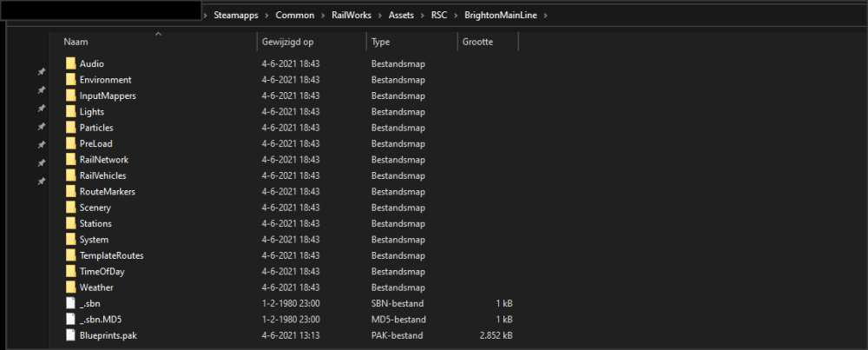868x350 pixels.
Task: Select the _.sbn.MD5 file icon
Action: pos(70,319)
